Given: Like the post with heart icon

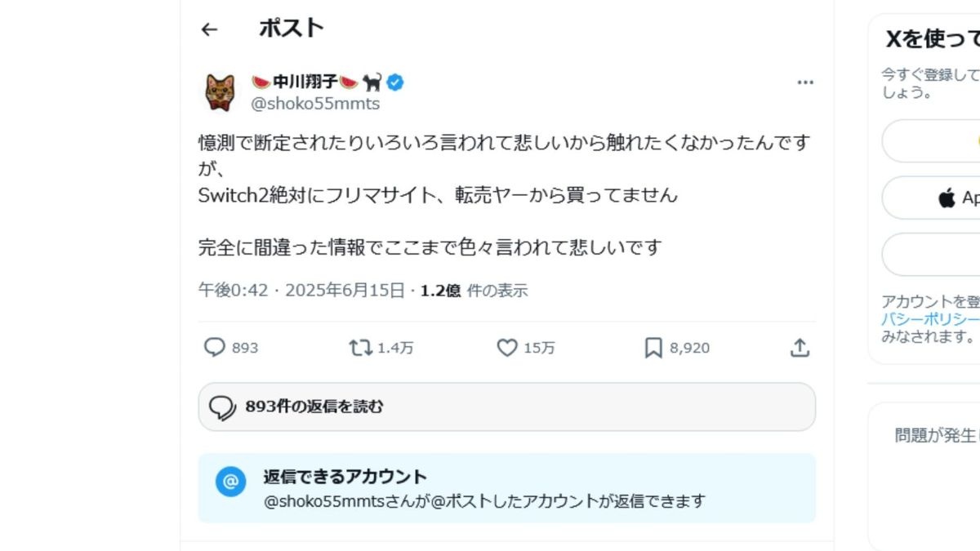Looking at the screenshot, I should (x=507, y=348).
